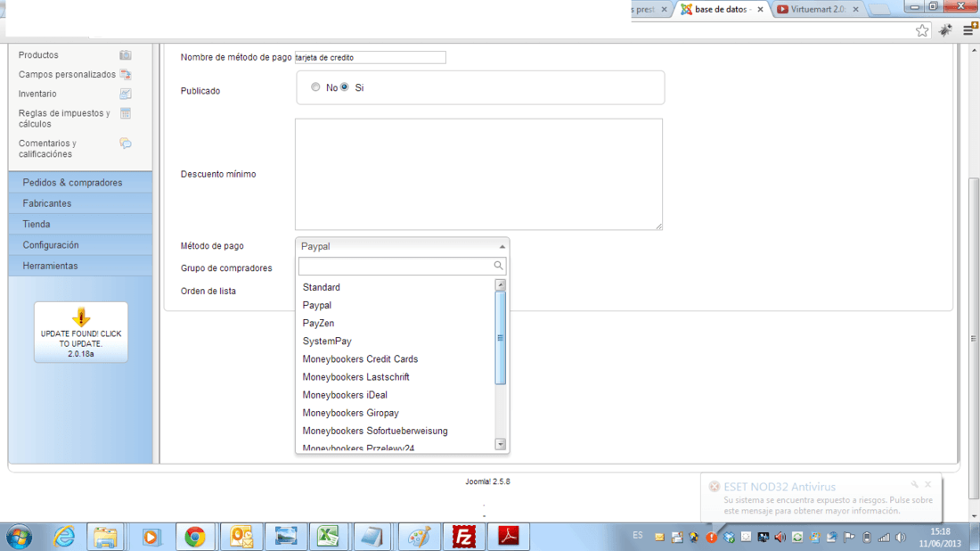Click the update found download arrow icon
This screenshot has width=980, height=551.
tap(80, 317)
